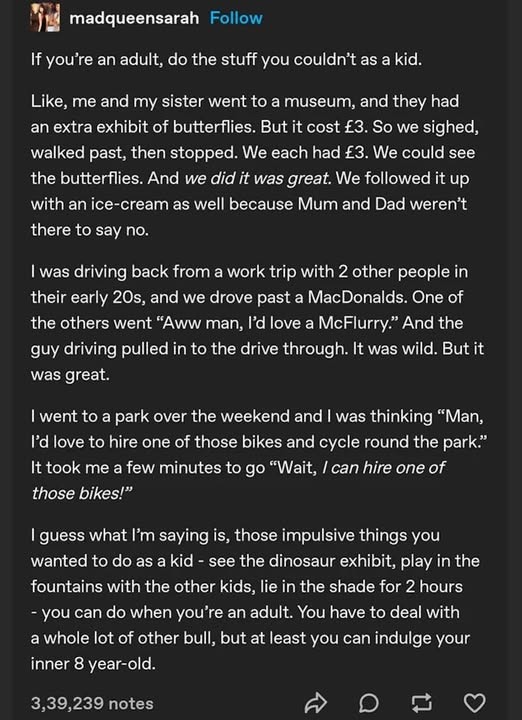The image size is (522, 720).
Task: Click the opening line about being an adult
Action: [226, 60]
